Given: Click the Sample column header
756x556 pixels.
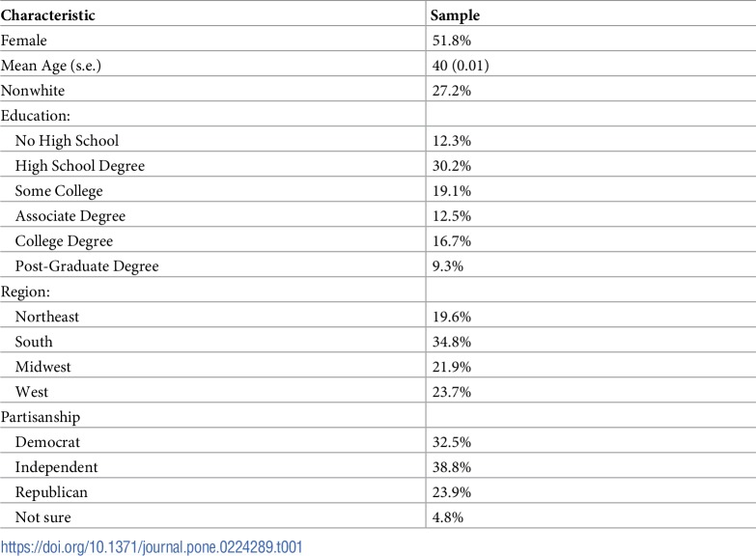Looking at the screenshot, I should tap(455, 14).
